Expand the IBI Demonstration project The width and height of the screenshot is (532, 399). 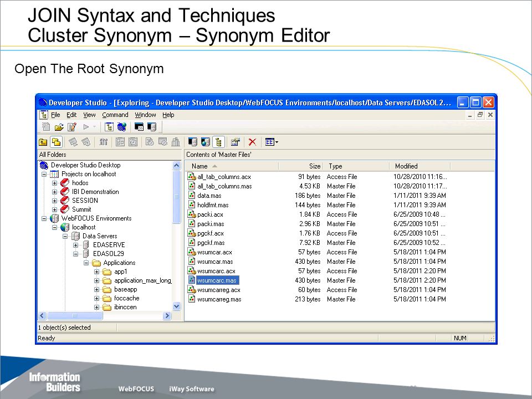click(54, 192)
